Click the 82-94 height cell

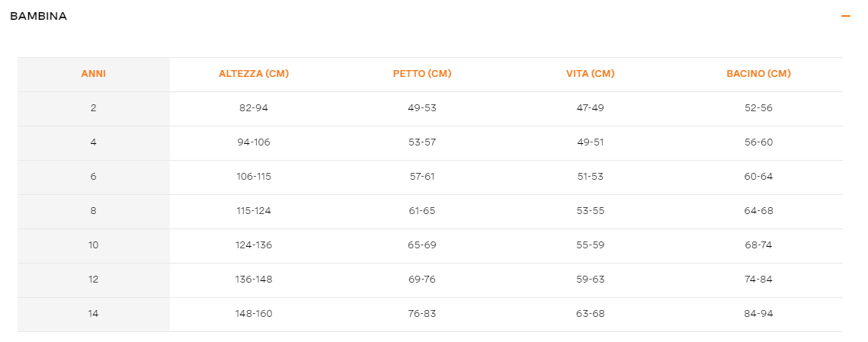pos(254,108)
